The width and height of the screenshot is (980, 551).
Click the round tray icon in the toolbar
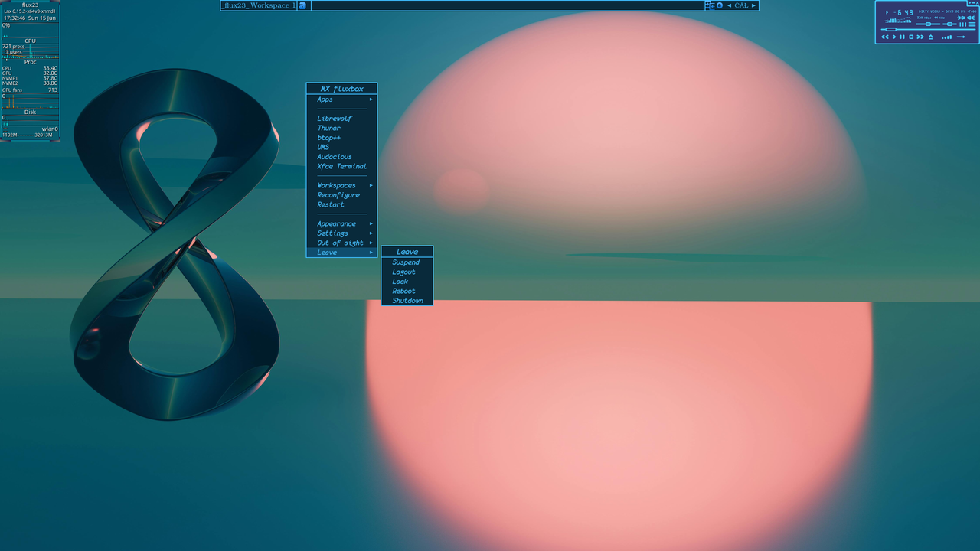pyautogui.click(x=720, y=5)
